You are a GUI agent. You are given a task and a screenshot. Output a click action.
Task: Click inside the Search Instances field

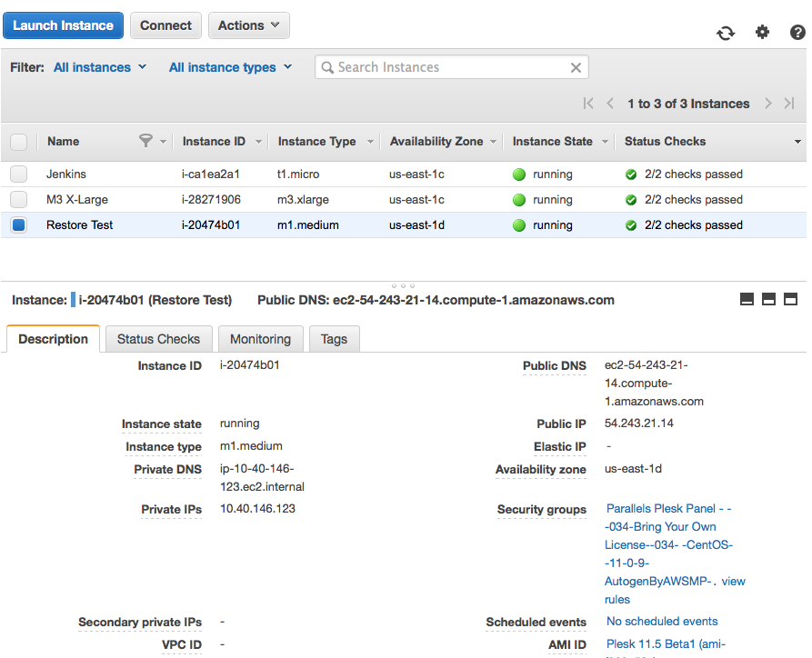[446, 67]
